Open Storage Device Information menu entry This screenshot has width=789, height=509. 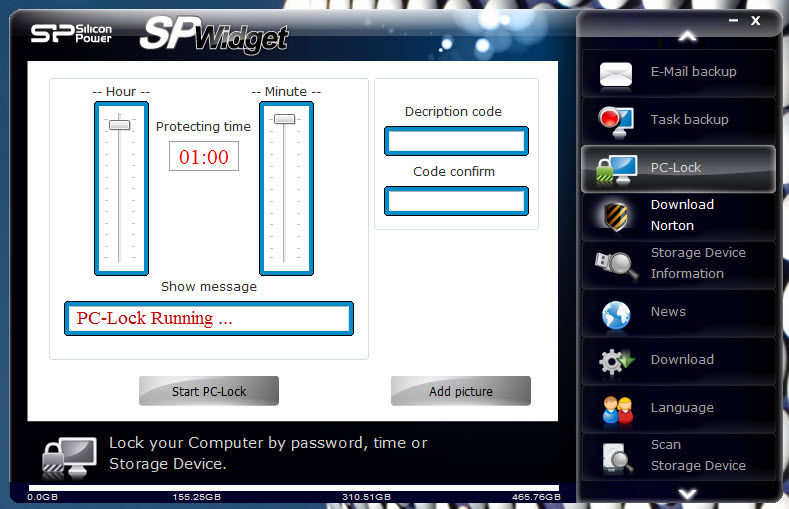[678, 265]
